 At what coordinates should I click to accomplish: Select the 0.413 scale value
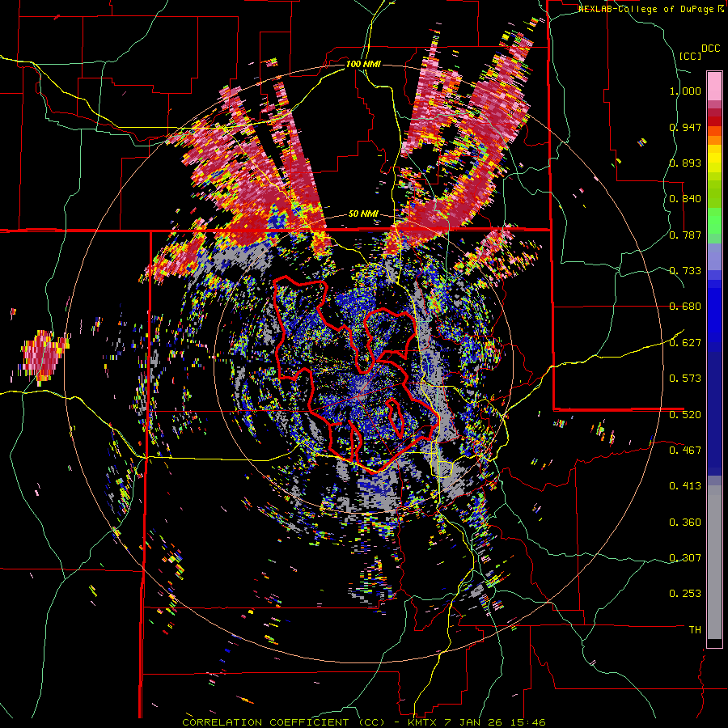click(685, 486)
